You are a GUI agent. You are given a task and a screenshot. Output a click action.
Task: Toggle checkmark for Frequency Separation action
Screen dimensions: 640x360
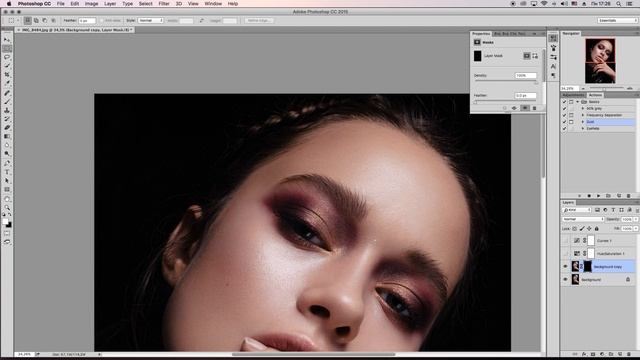[564, 115]
